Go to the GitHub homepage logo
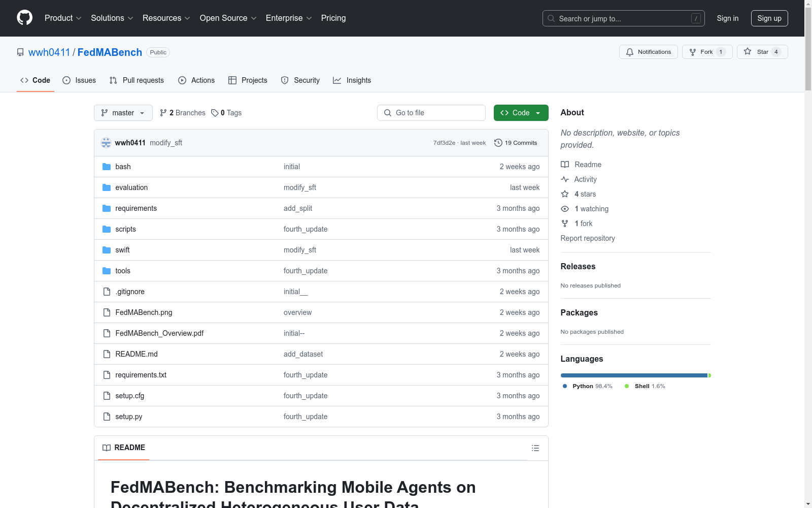This screenshot has height=508, width=812. pyautogui.click(x=24, y=18)
